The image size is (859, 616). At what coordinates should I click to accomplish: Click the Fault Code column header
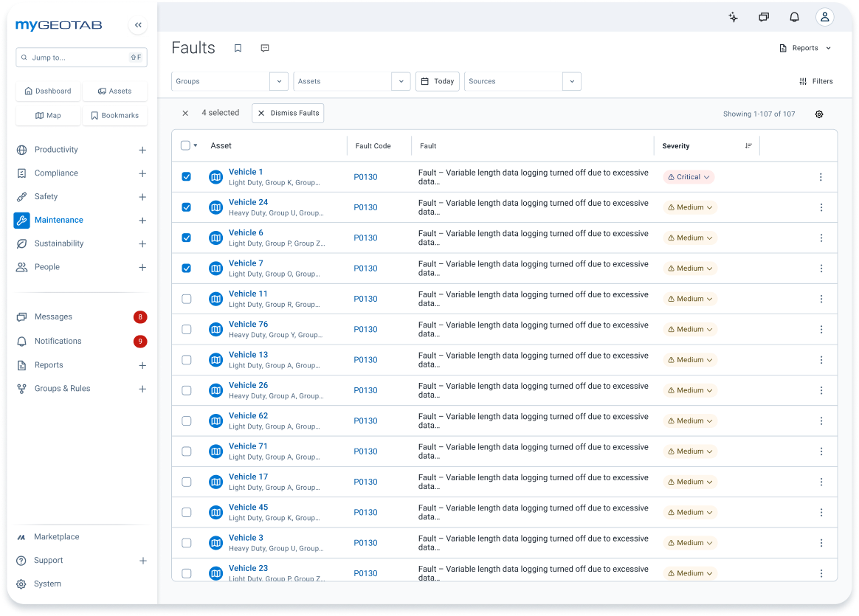pos(373,145)
